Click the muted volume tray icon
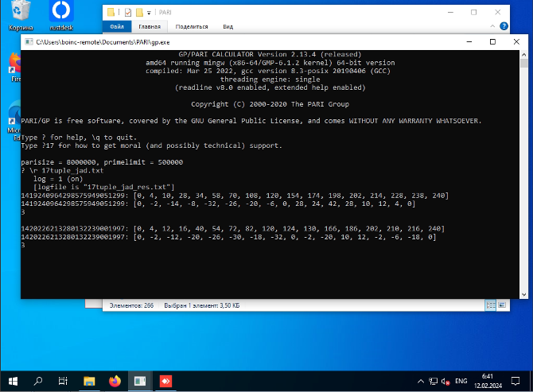 (x=445, y=381)
